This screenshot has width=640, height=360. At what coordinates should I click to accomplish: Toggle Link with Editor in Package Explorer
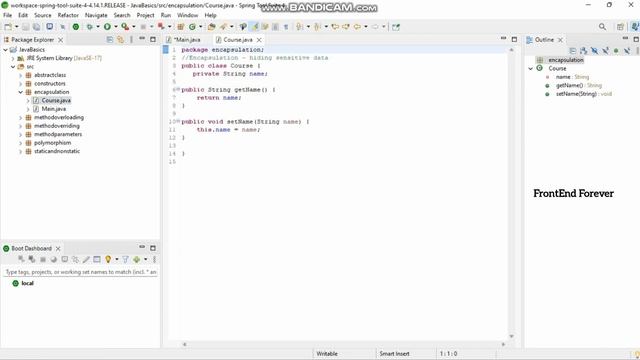[120, 40]
